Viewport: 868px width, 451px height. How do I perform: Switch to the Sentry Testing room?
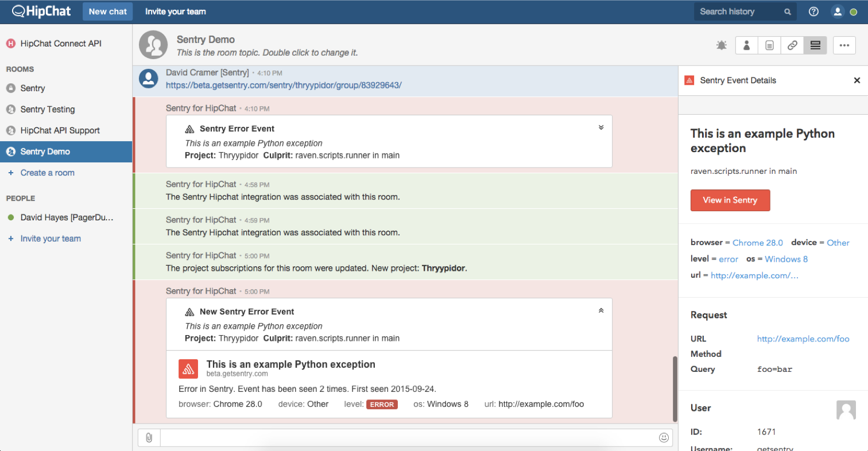[x=48, y=110]
